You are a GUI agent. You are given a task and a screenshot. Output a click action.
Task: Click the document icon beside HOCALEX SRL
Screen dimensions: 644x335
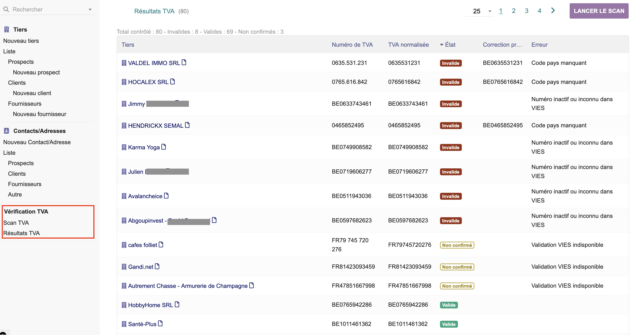[172, 81]
